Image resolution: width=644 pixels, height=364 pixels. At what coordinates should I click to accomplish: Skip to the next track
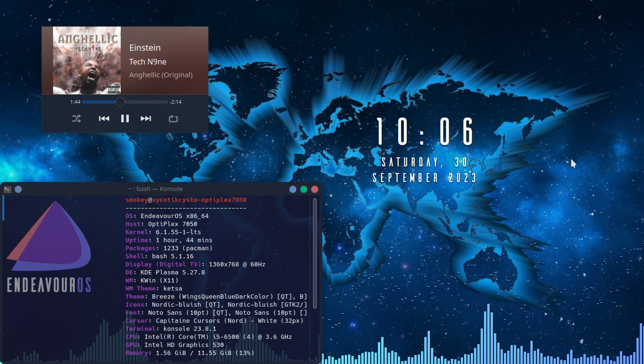[x=146, y=118]
